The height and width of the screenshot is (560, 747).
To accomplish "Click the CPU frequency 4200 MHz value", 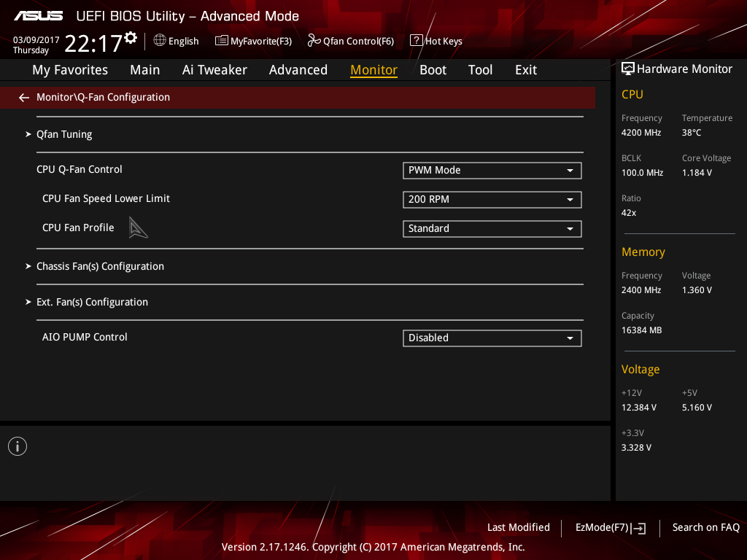I will pos(640,133).
